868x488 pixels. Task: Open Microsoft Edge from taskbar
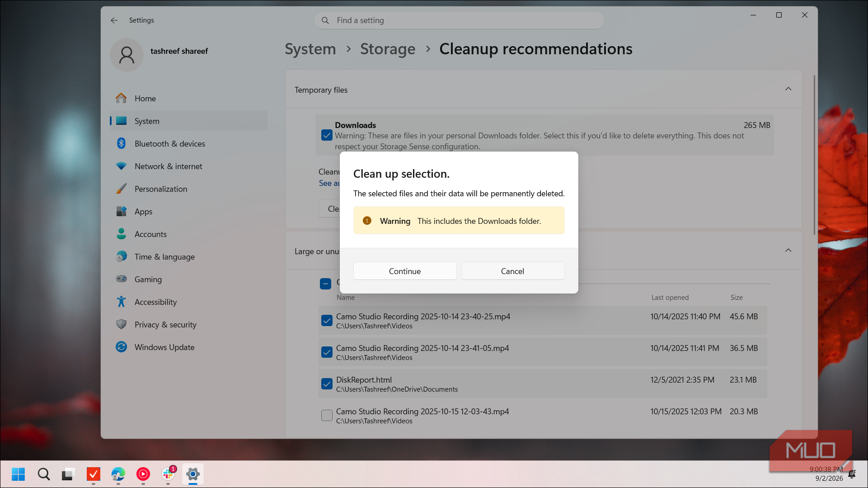pyautogui.click(x=118, y=474)
